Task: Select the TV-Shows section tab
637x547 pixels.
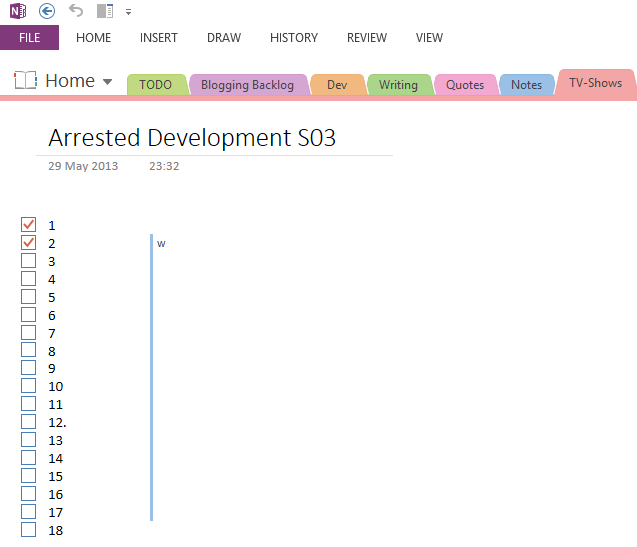Action: pos(596,83)
